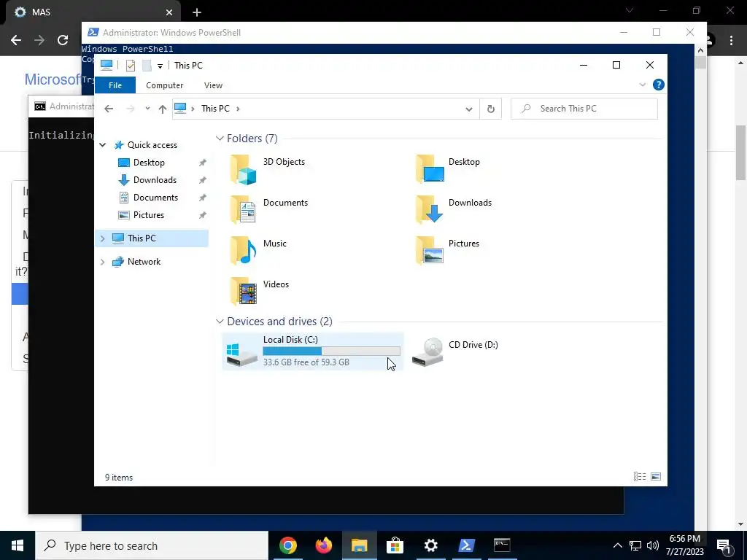Open the Music folder
This screenshot has width=747, height=560.
[259, 251]
